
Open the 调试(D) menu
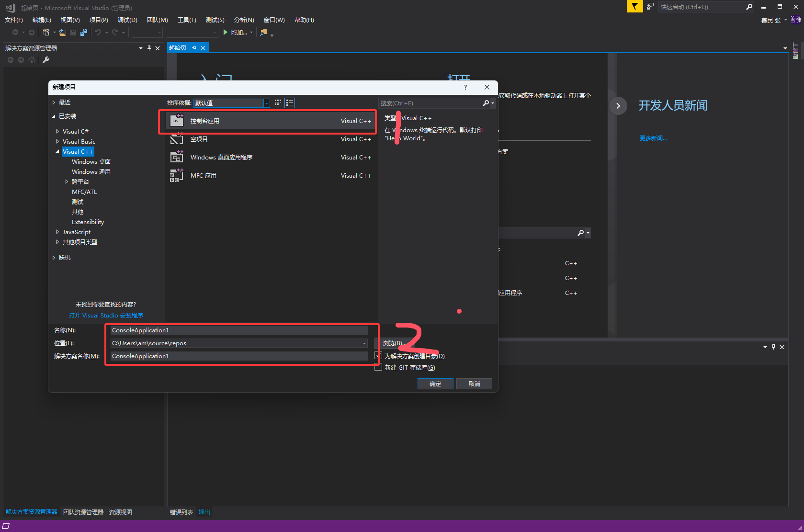[x=127, y=20]
